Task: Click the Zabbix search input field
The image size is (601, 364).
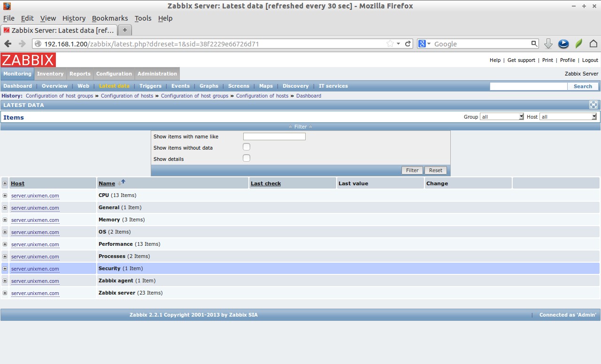Action: coord(529,86)
